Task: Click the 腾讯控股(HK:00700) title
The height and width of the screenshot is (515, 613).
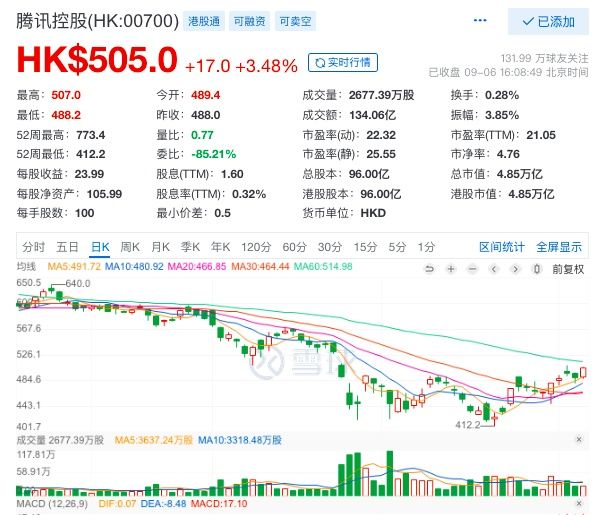Action: pos(97,21)
